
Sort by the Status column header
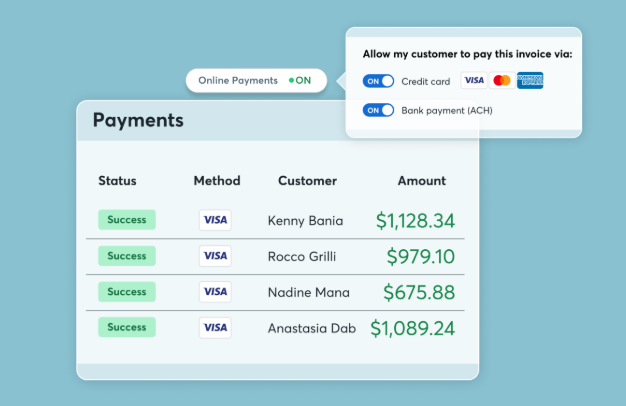(x=117, y=181)
